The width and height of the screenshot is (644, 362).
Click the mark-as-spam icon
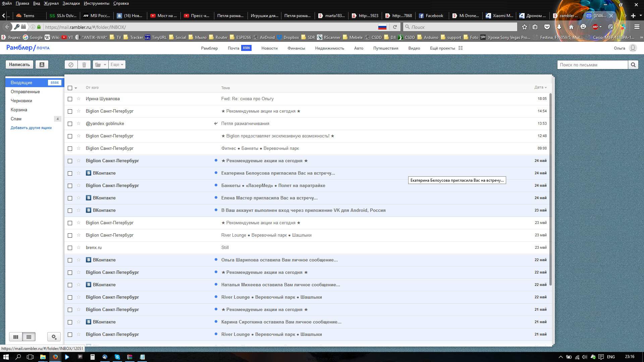pos(71,65)
